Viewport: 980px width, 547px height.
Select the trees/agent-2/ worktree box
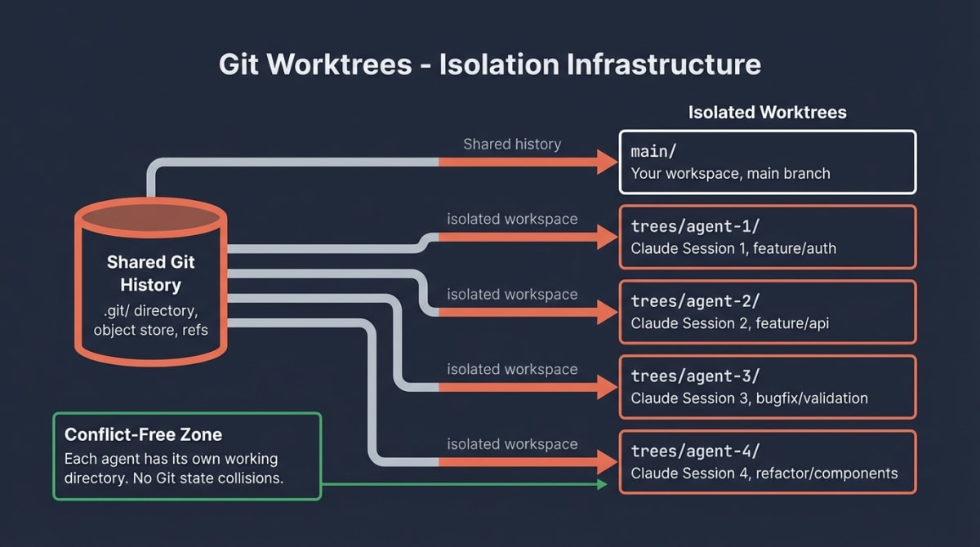(767, 312)
